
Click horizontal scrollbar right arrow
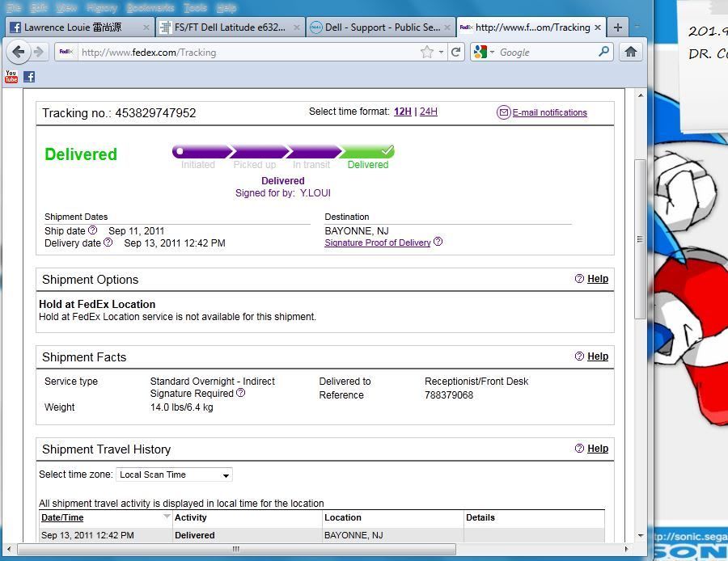click(627, 549)
